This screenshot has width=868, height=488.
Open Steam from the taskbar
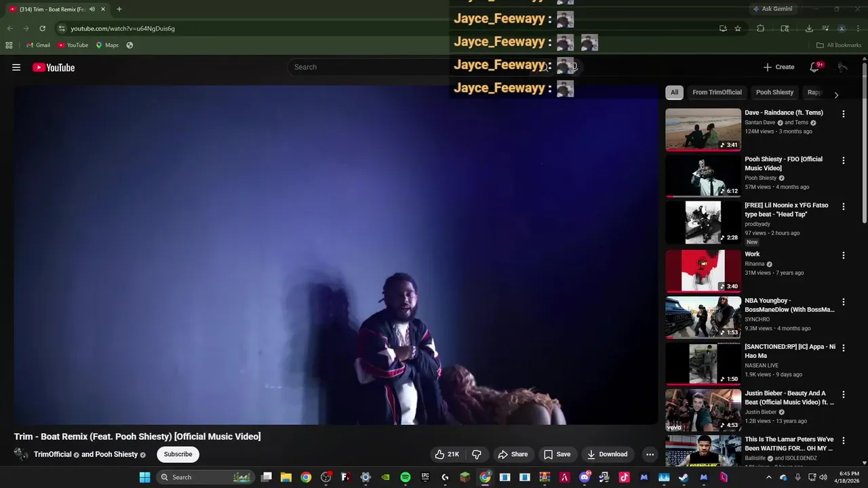click(684, 477)
